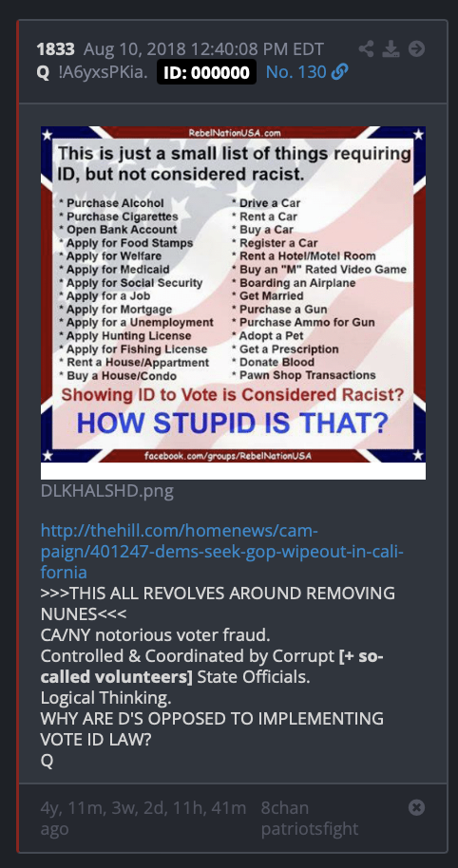Click the WHY ARE D'S OPPOSED question text

point(212,729)
